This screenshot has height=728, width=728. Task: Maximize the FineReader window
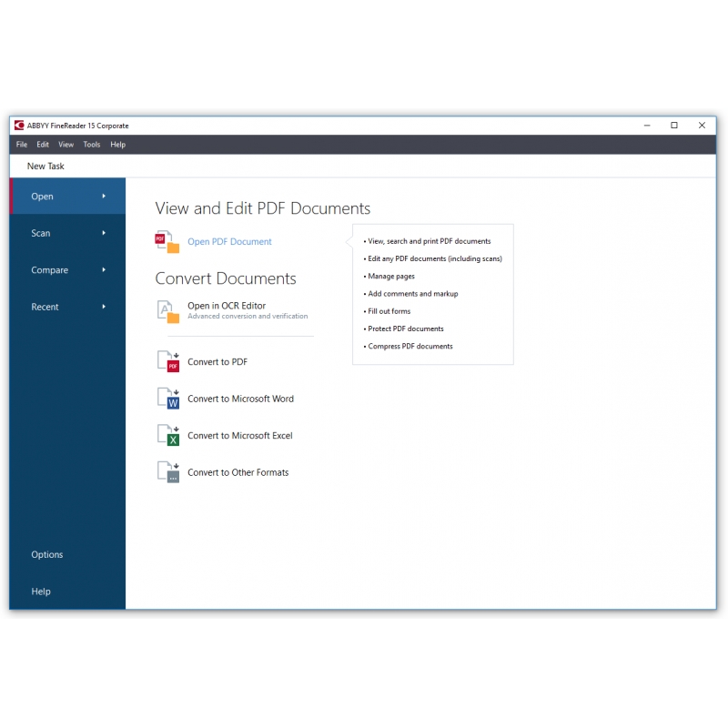tap(674, 126)
